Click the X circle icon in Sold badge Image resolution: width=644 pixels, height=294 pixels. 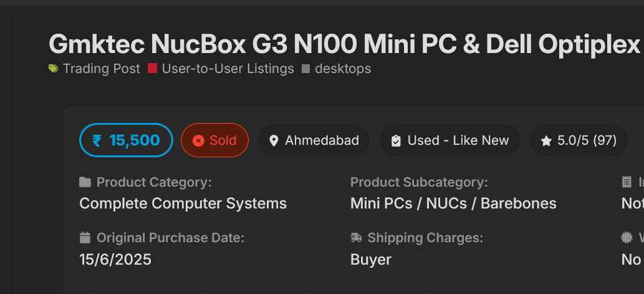[x=198, y=140]
